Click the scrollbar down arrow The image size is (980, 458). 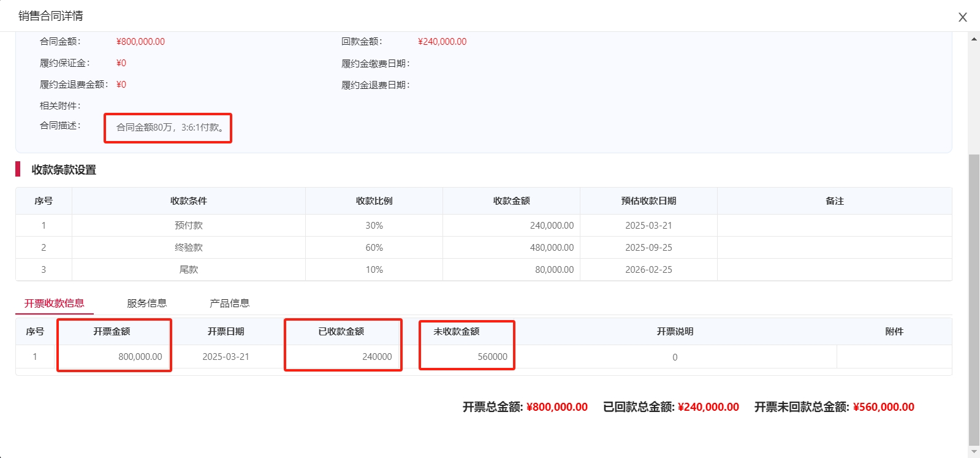coord(974,452)
